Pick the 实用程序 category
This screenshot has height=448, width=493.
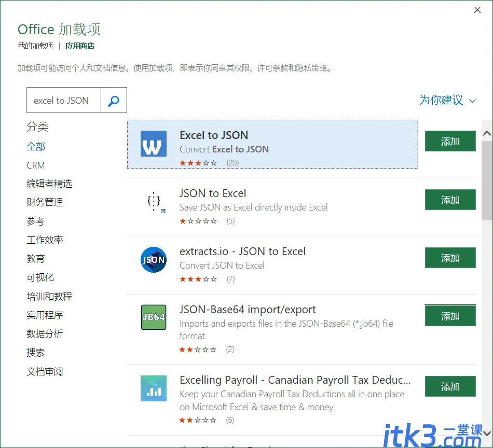pos(45,315)
